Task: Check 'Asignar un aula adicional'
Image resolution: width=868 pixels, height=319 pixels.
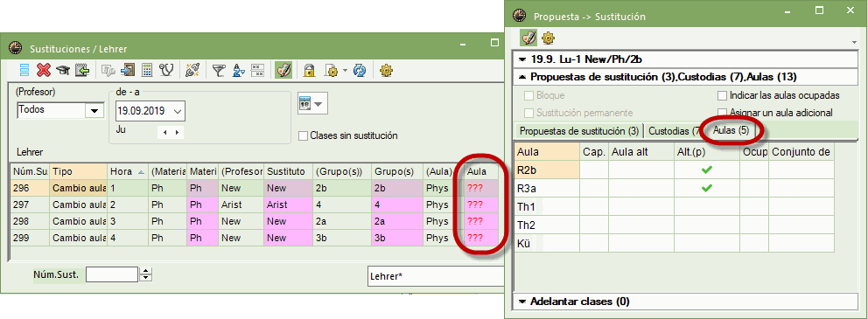Action: pyautogui.click(x=722, y=113)
